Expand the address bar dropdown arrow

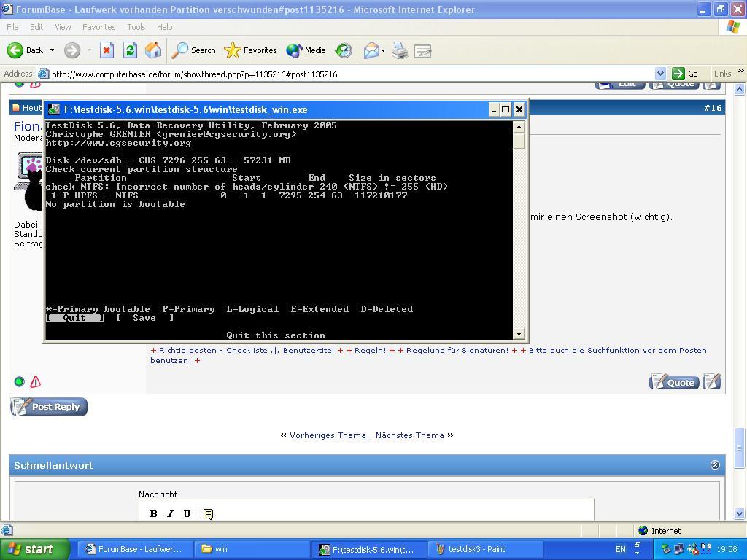(x=660, y=74)
